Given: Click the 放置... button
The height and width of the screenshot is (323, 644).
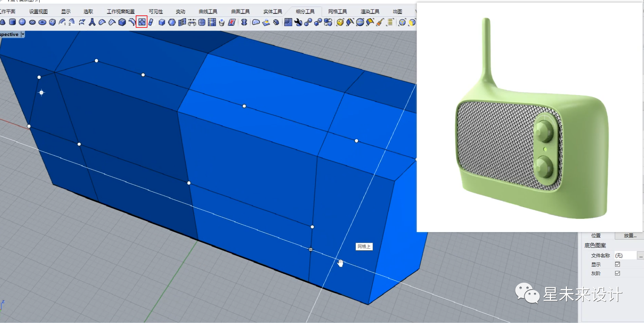Looking at the screenshot, I should [x=629, y=236].
